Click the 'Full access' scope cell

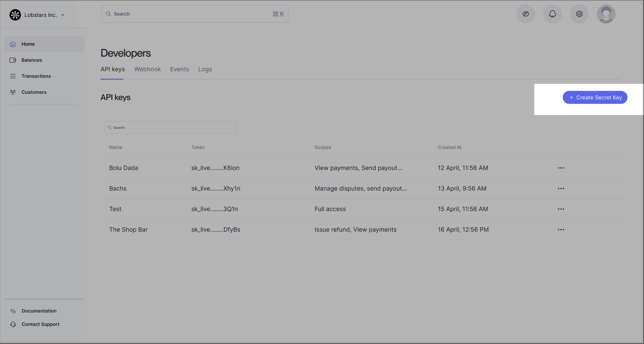330,209
